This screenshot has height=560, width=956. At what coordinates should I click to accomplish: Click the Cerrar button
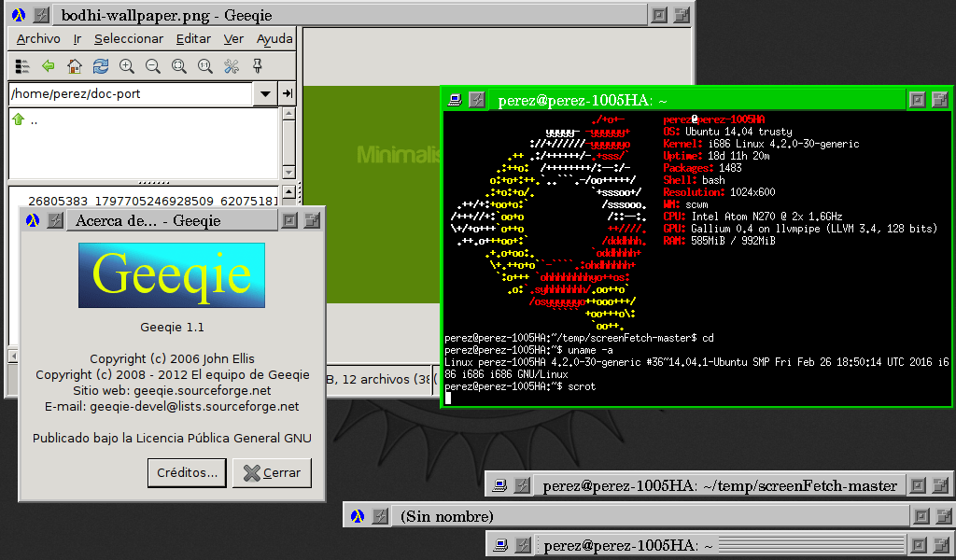click(x=272, y=473)
